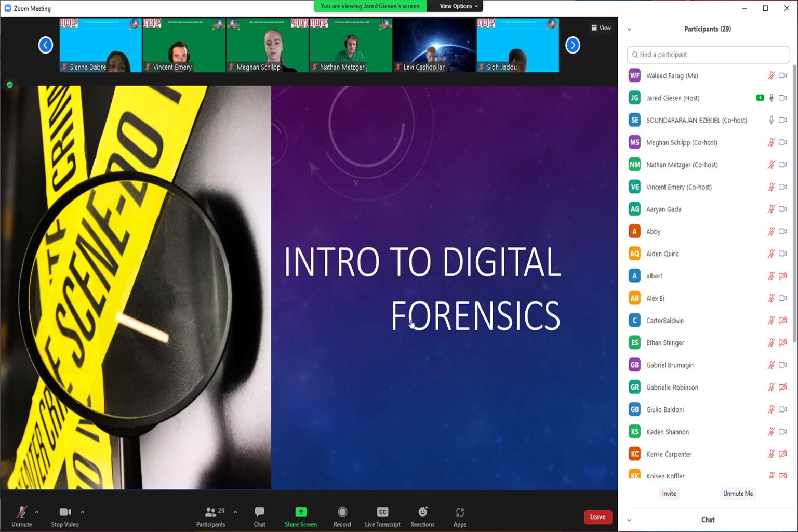Open the View Options dropdown

click(x=458, y=6)
